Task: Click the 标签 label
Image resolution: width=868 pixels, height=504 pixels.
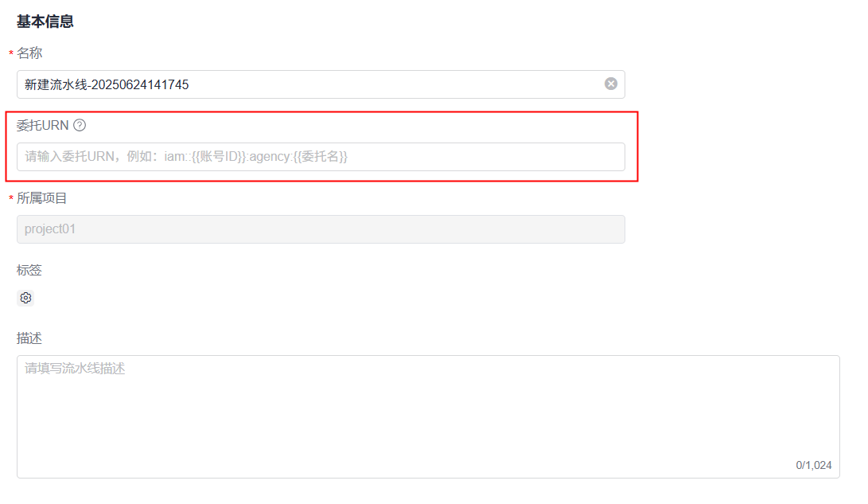Action: pos(29,271)
